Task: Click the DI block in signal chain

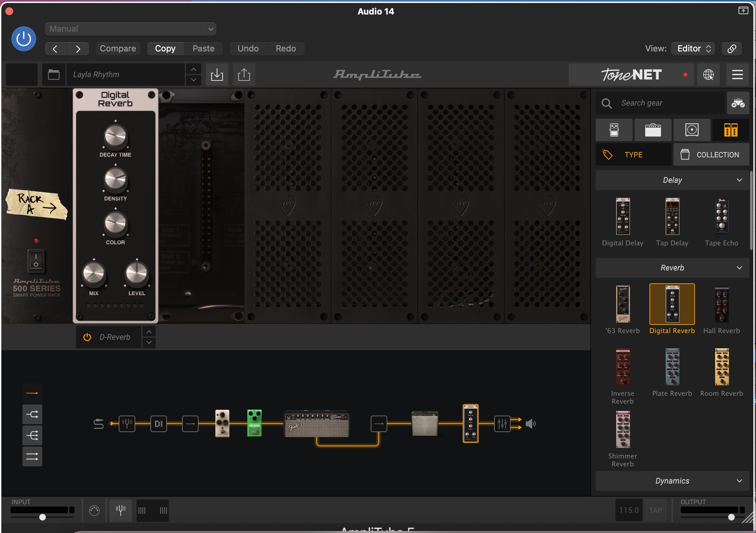Action: pos(159,423)
